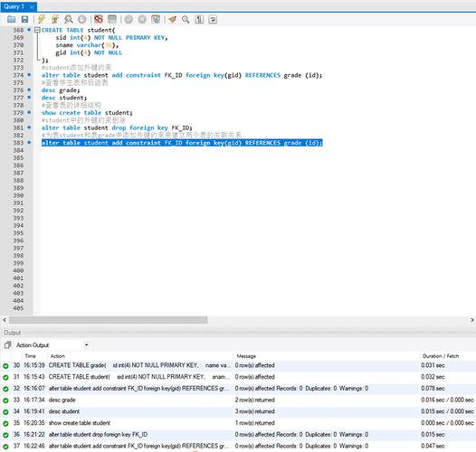The width and height of the screenshot is (476, 452).
Task: Place cursor on 'sname varchar' line
Action: pyautogui.click(x=87, y=45)
